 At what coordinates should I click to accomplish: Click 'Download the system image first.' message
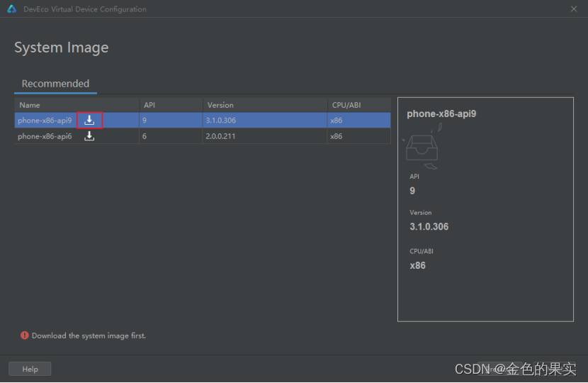(89, 335)
